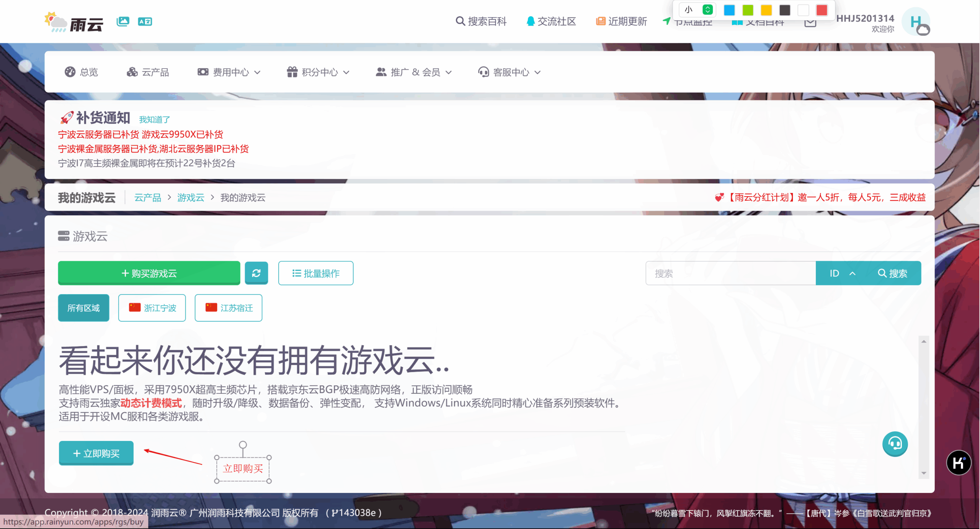Click the 宁波云服务器已补货 notice line
The width and height of the screenshot is (980, 529).
tap(140, 134)
